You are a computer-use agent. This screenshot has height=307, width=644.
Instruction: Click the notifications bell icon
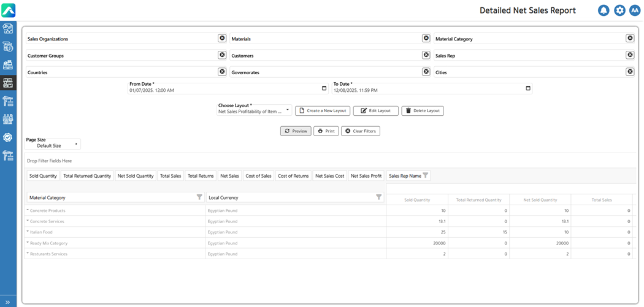click(x=604, y=10)
